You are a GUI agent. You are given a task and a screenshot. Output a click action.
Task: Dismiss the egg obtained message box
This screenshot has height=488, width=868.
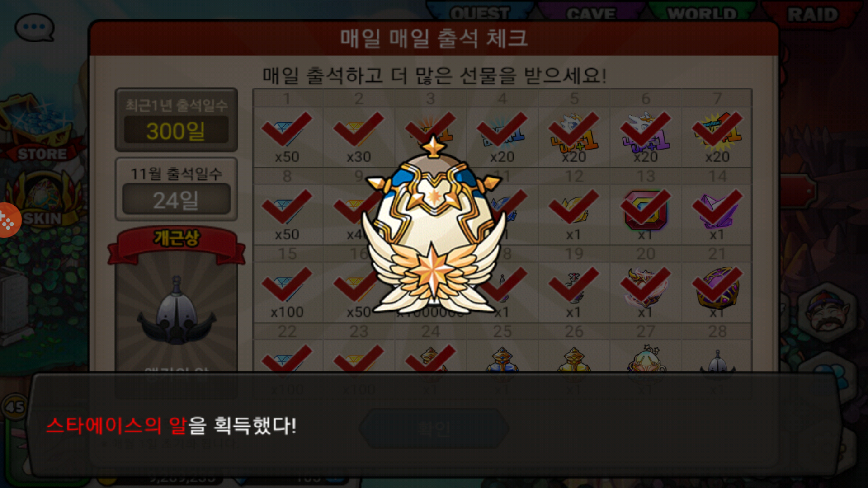[x=434, y=425]
